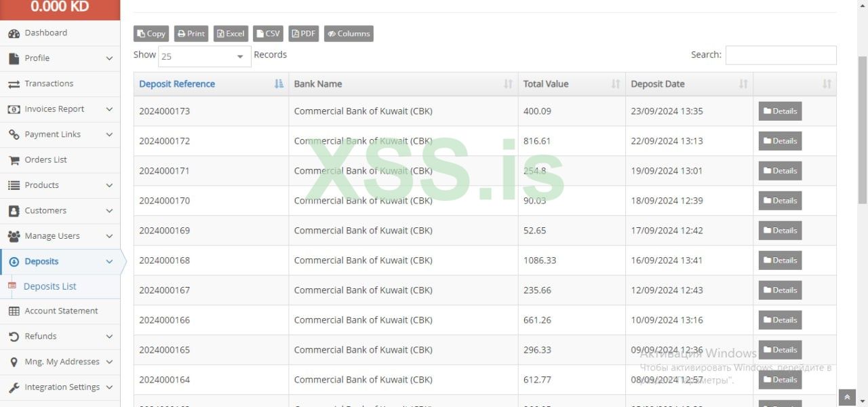Select Deposits List submenu item

(60, 286)
